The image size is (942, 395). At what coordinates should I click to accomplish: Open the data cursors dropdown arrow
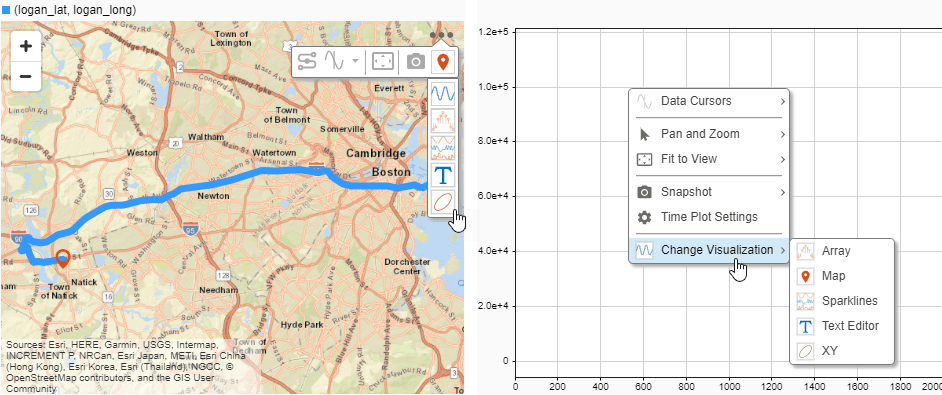(356, 61)
